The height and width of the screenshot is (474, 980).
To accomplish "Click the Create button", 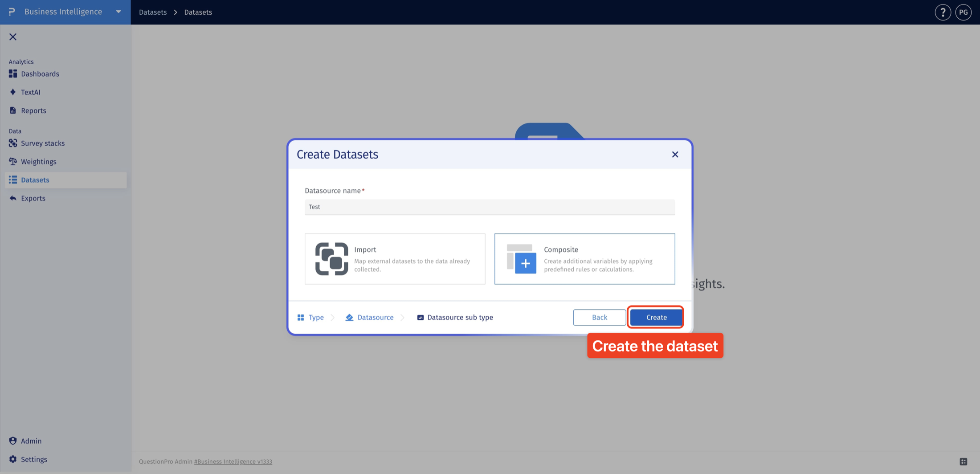I will point(656,317).
